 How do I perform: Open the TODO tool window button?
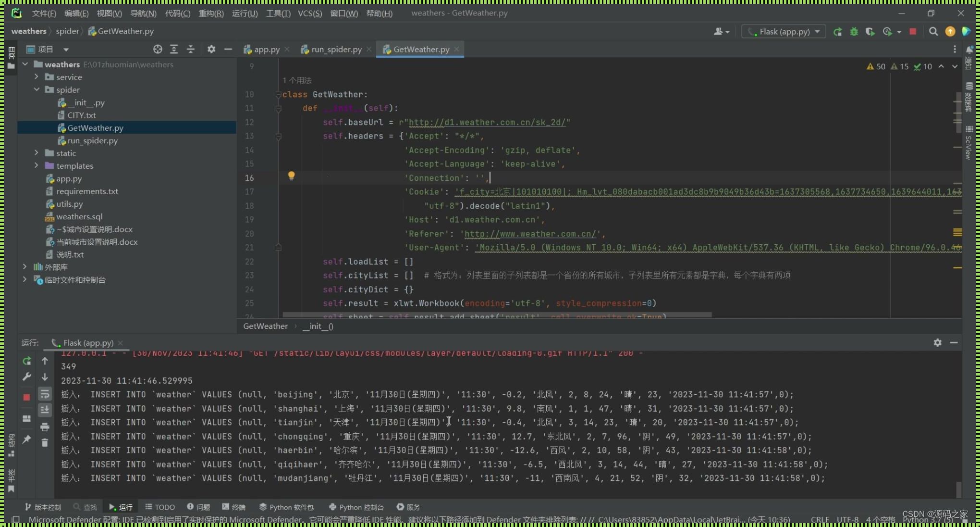click(x=160, y=507)
